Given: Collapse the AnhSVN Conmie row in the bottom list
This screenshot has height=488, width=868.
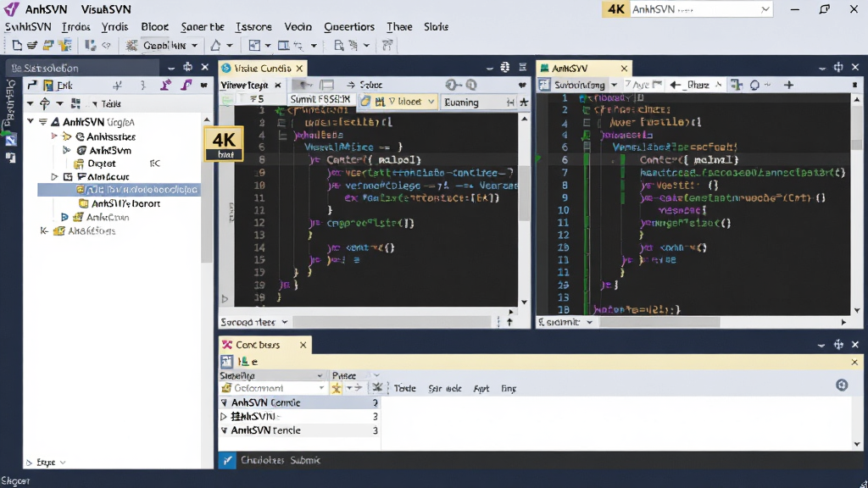Looking at the screenshot, I should [x=224, y=402].
